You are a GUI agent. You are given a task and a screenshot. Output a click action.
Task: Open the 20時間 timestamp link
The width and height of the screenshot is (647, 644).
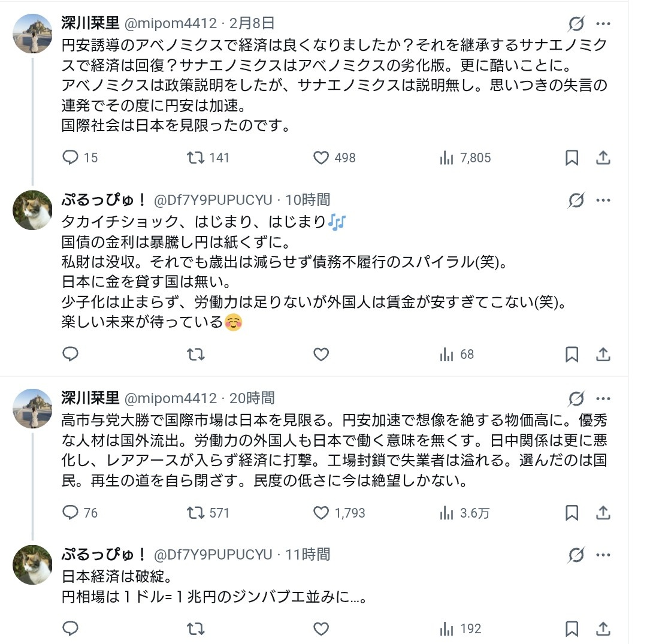coord(252,398)
